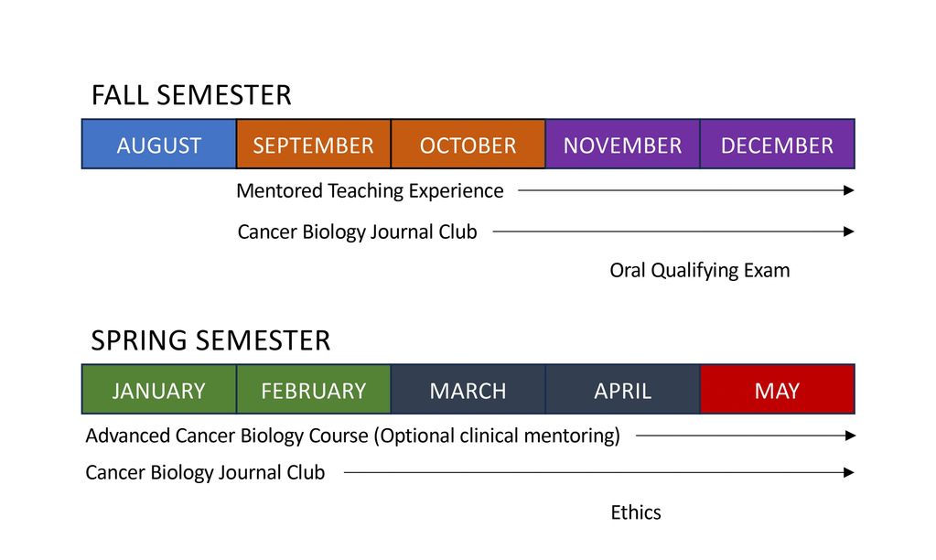Click the arrow after Advanced Cancer Biology Course
Image resolution: width=936 pixels, height=560 pixels.
[745, 436]
